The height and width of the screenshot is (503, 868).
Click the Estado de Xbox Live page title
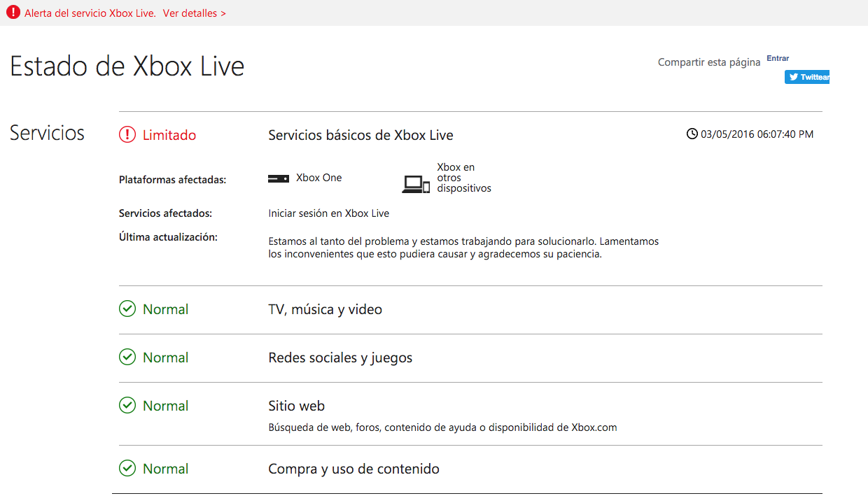[x=127, y=66]
